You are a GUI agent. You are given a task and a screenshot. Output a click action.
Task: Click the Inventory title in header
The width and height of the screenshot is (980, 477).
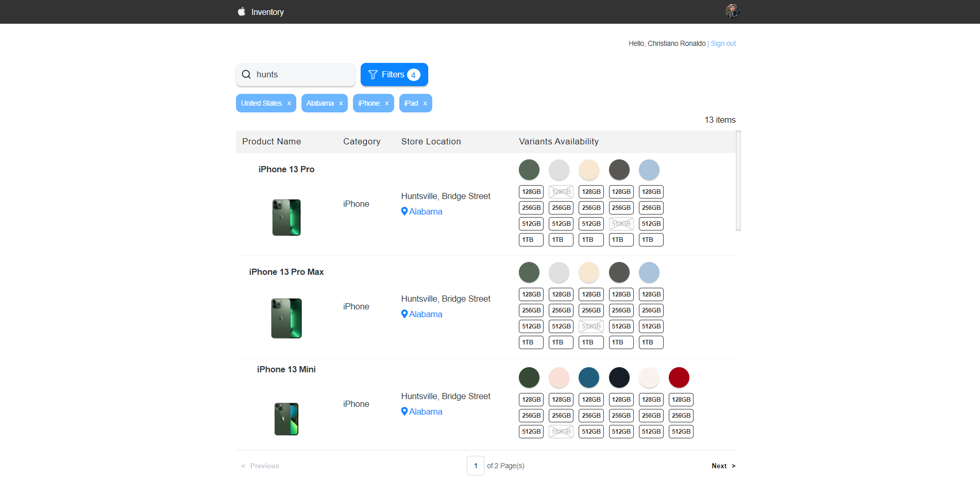(x=267, y=12)
